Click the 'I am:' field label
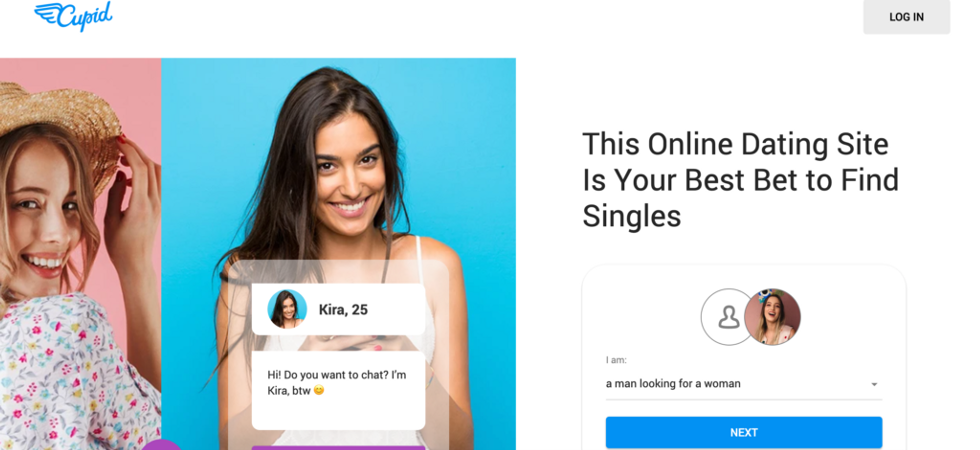This screenshot has height=450, width=980. click(616, 360)
